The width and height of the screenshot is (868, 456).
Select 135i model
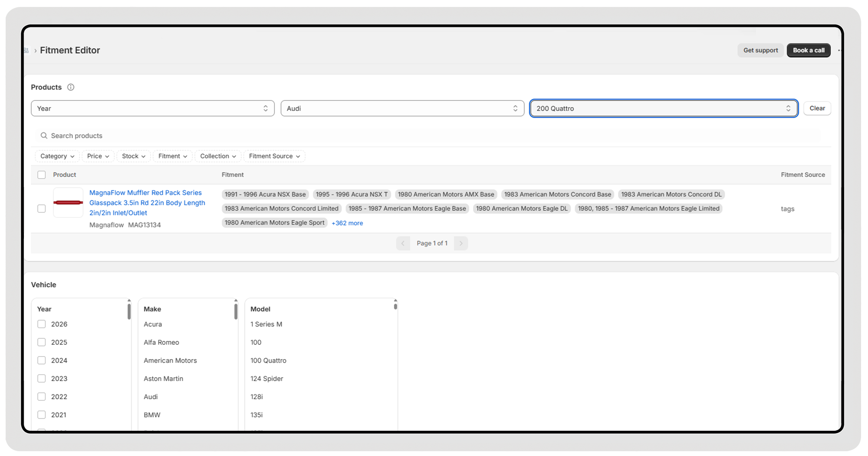(256, 415)
